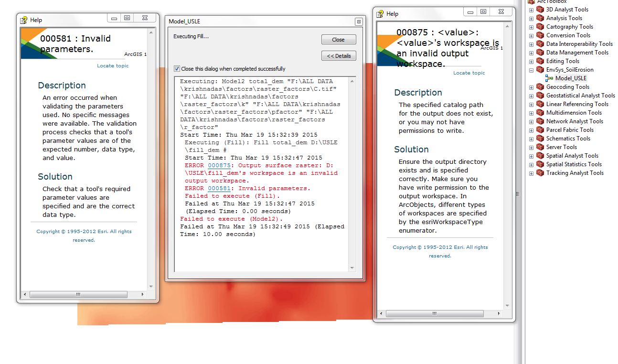Click the Copyright Esri text in 000581 Help window

[x=84, y=236]
